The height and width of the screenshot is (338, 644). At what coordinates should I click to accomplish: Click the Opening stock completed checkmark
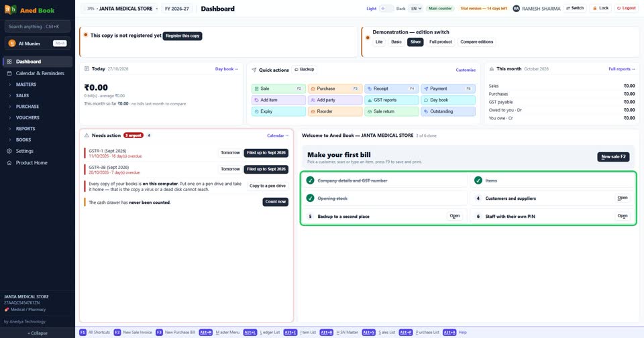310,199
